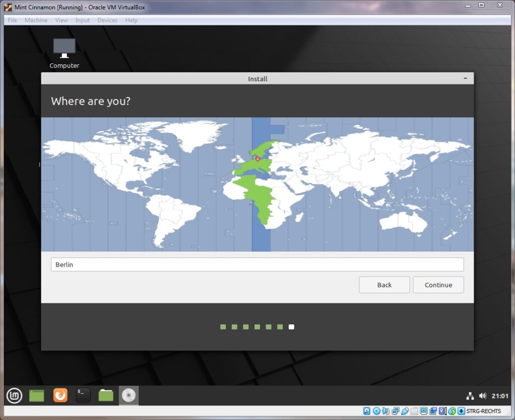Viewport: 515px width, 420px height.
Task: Open the Terminal from the taskbar
Action: coord(82,396)
